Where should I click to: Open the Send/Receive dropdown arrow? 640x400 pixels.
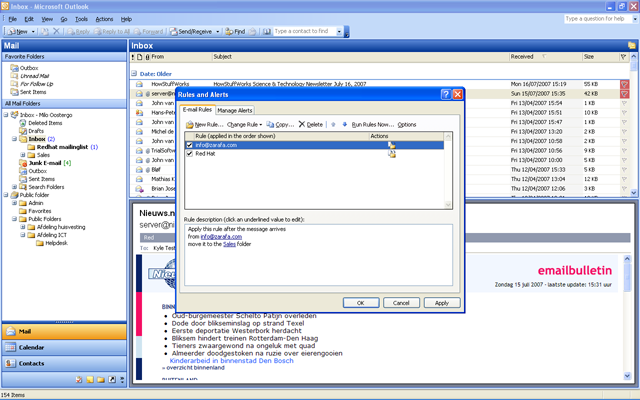coord(218,31)
